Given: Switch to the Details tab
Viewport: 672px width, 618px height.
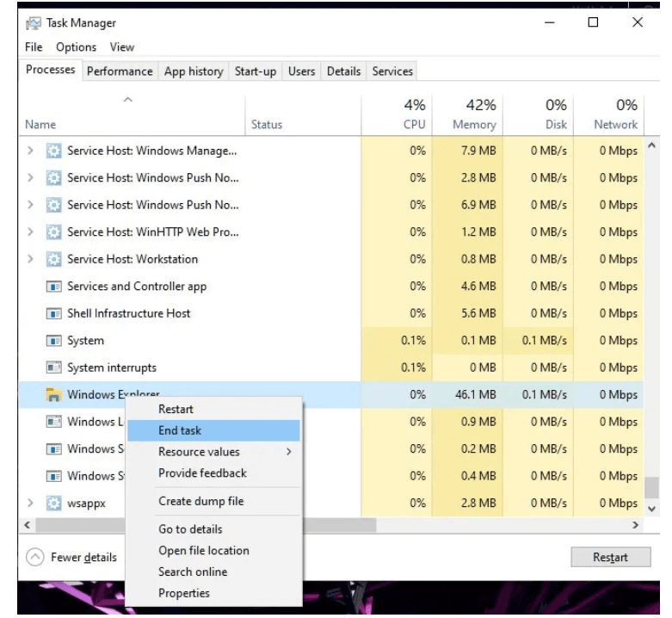Looking at the screenshot, I should tap(343, 71).
